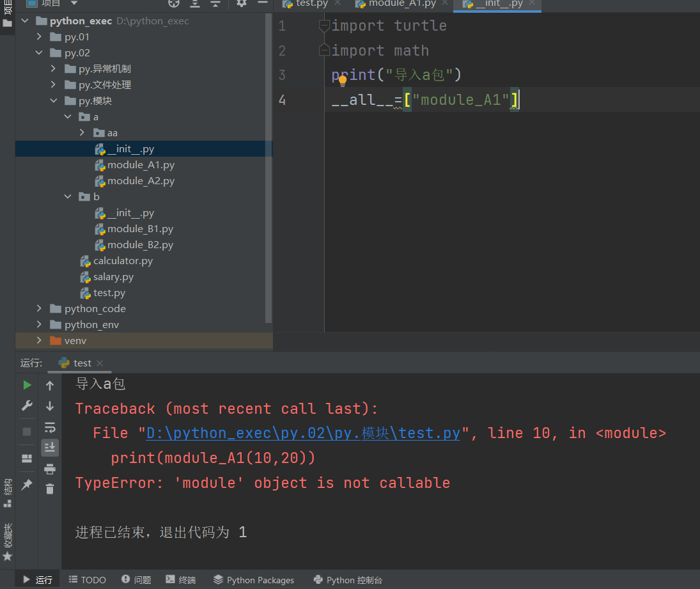Expand the py.文件处理 folder

coord(54,84)
